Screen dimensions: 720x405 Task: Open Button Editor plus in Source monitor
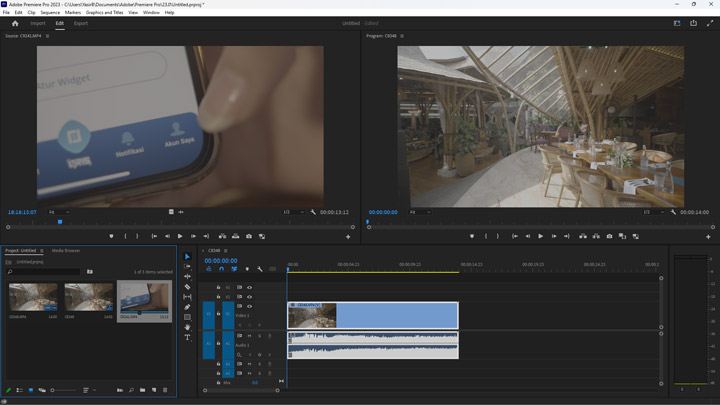348,236
